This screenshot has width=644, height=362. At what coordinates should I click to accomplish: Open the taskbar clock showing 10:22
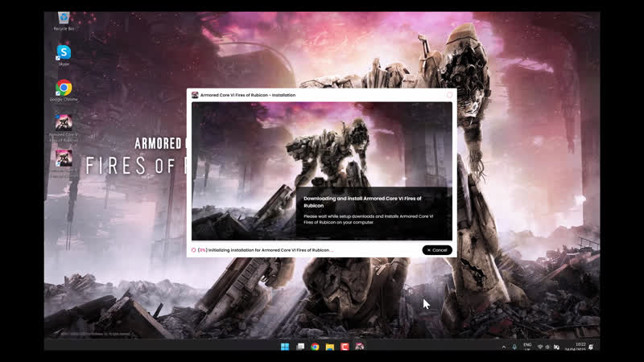pos(576,347)
